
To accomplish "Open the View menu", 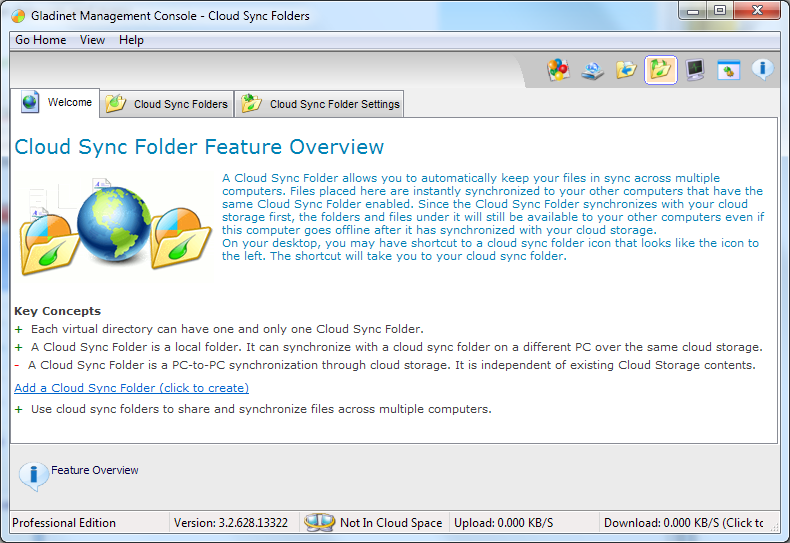I will coord(92,40).
